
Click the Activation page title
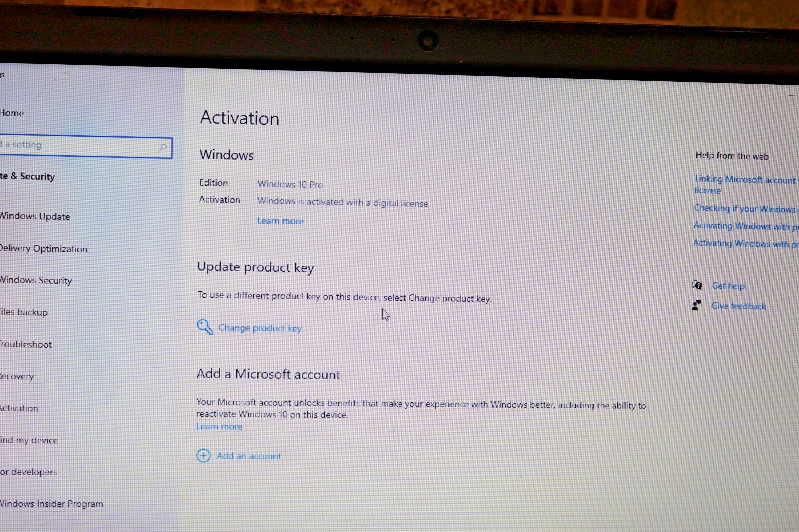(240, 118)
